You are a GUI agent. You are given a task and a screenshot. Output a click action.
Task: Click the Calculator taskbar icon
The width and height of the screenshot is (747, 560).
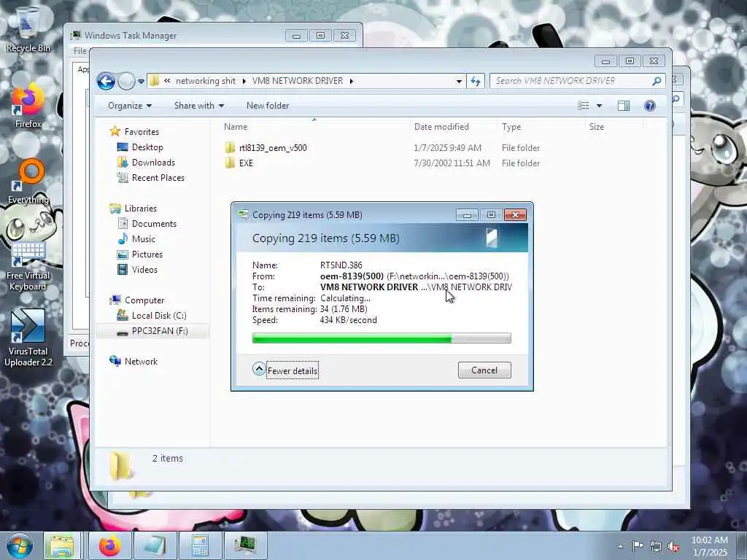tap(200, 545)
